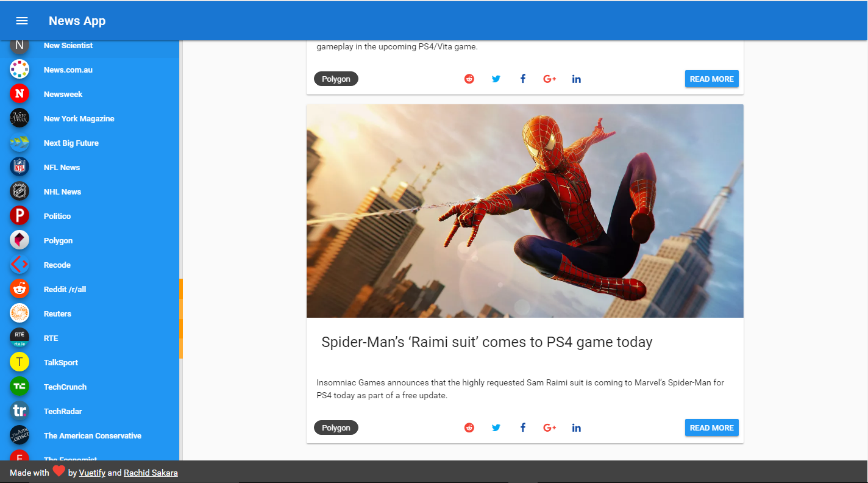Open the Vuetify footer link
This screenshot has width=868, height=483.
[92, 473]
